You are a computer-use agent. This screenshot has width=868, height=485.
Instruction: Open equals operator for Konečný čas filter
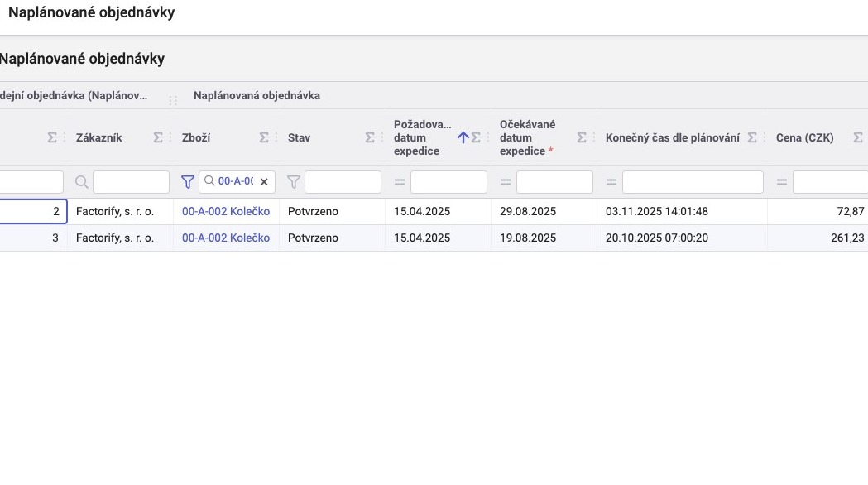(611, 182)
